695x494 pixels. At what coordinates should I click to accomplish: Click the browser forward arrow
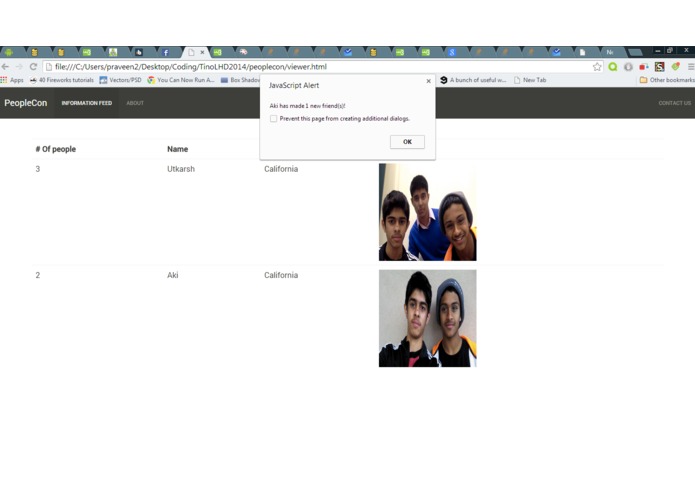19,66
